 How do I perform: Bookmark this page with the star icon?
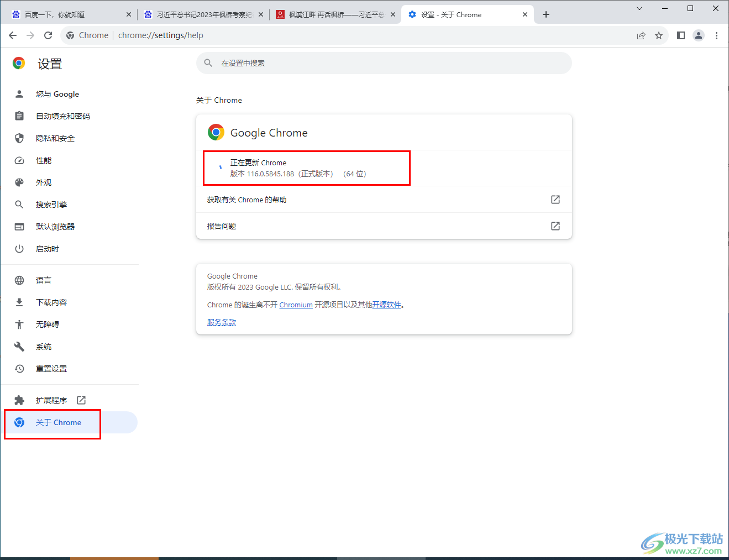659,35
